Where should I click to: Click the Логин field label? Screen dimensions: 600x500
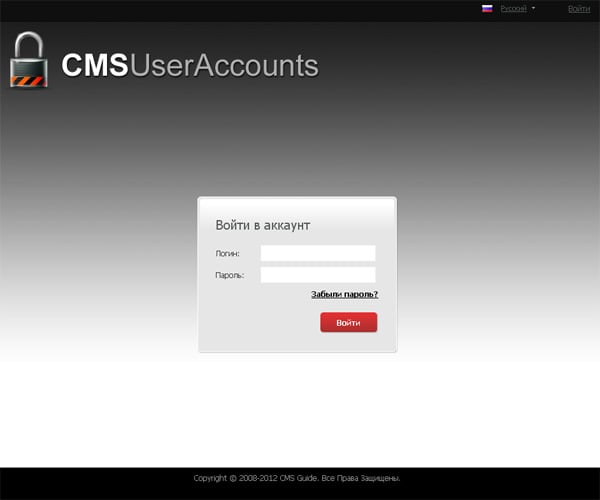[x=227, y=254]
